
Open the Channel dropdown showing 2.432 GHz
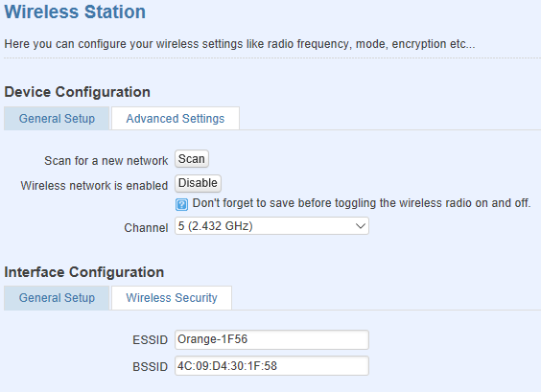coord(271,226)
